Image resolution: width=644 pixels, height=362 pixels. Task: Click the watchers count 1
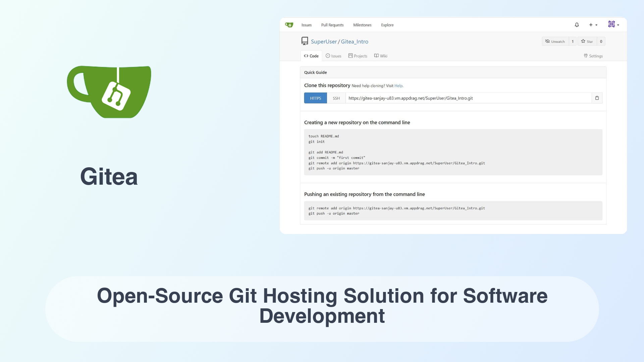(573, 42)
